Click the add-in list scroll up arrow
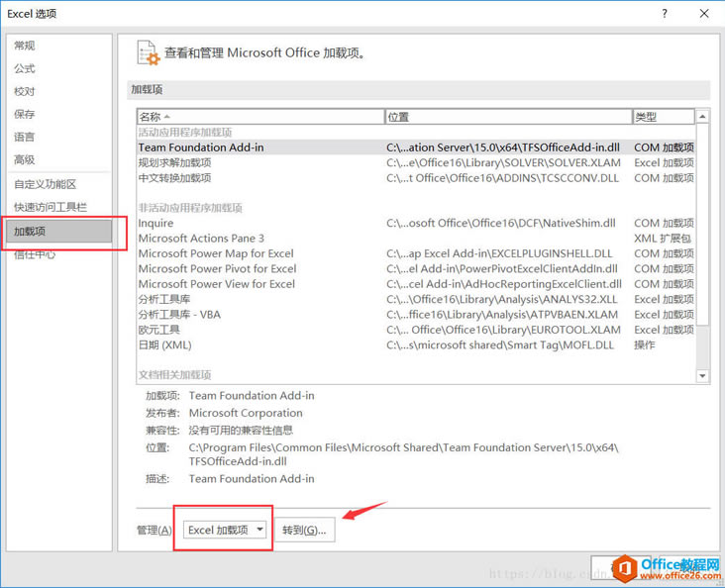725x588 pixels. [702, 117]
